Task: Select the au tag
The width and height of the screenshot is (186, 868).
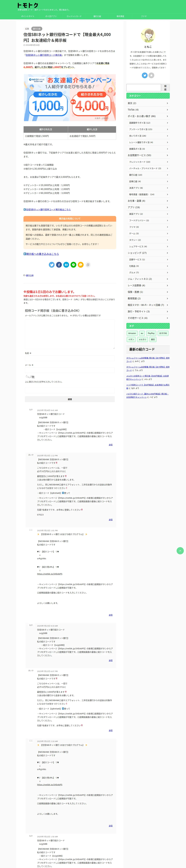Action: 142,333
